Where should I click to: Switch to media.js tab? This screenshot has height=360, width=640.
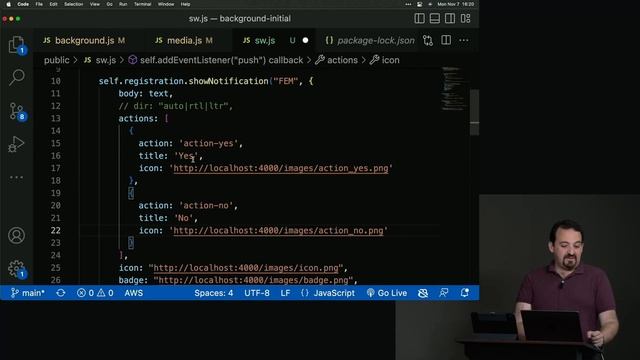(x=184, y=40)
